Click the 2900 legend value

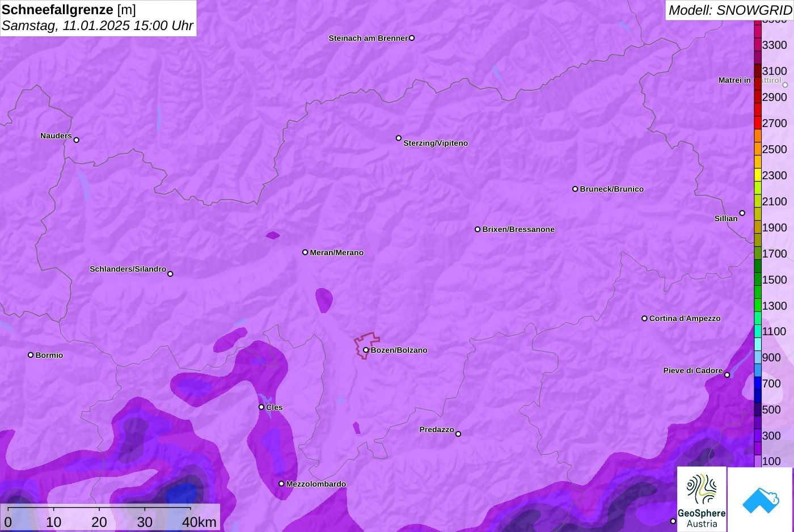775,98
